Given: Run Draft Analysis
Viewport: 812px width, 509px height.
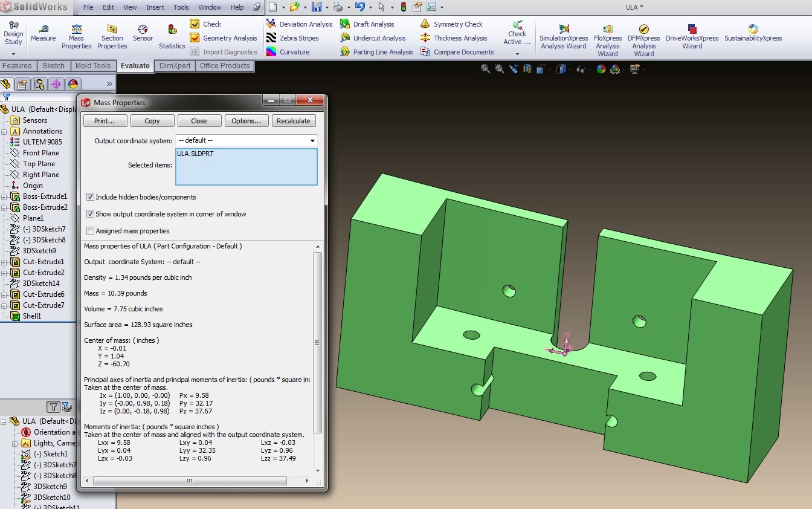Looking at the screenshot, I should pos(367,24).
